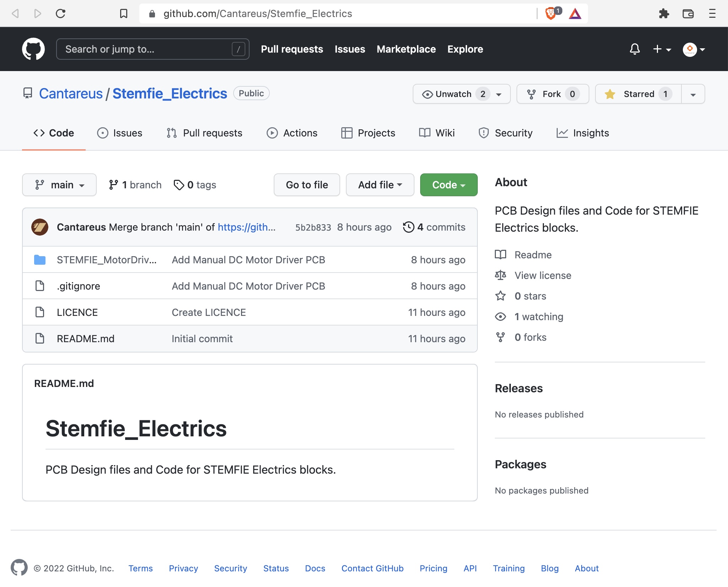
Task: Open the Initial commit message
Action: (202, 339)
